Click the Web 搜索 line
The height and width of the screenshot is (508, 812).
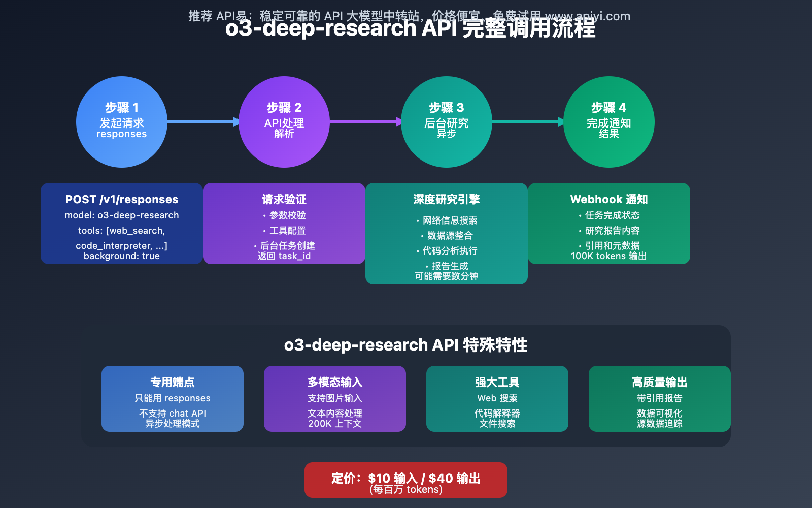tap(497, 398)
